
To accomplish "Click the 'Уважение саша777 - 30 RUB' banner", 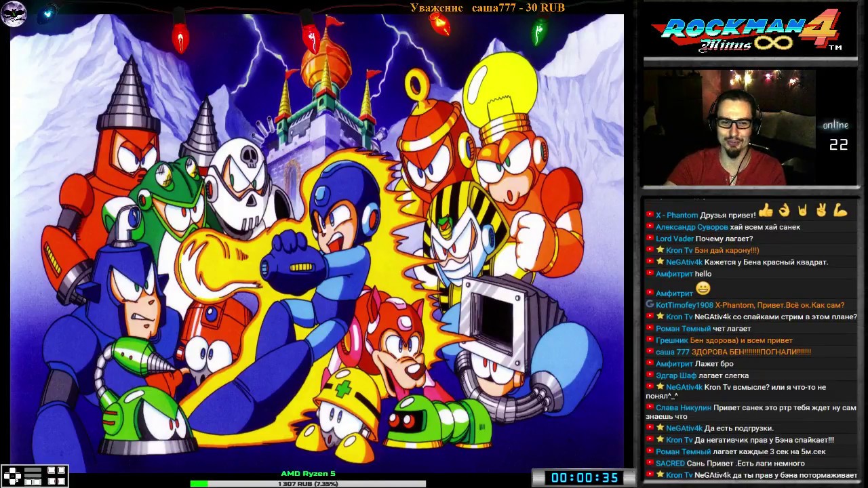I will (x=487, y=7).
